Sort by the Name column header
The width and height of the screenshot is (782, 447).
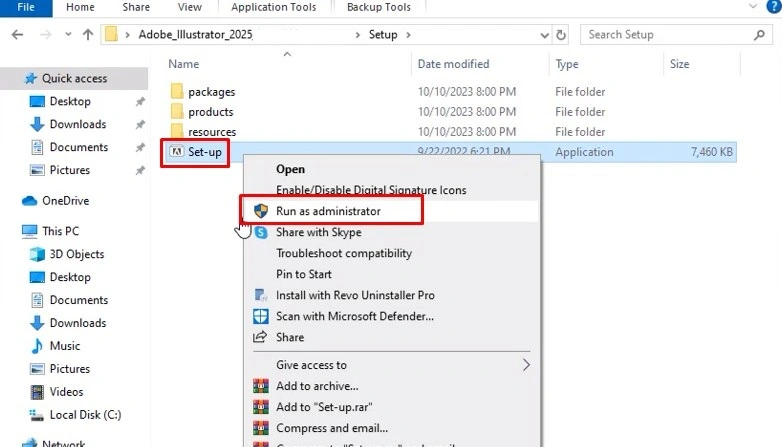(184, 64)
